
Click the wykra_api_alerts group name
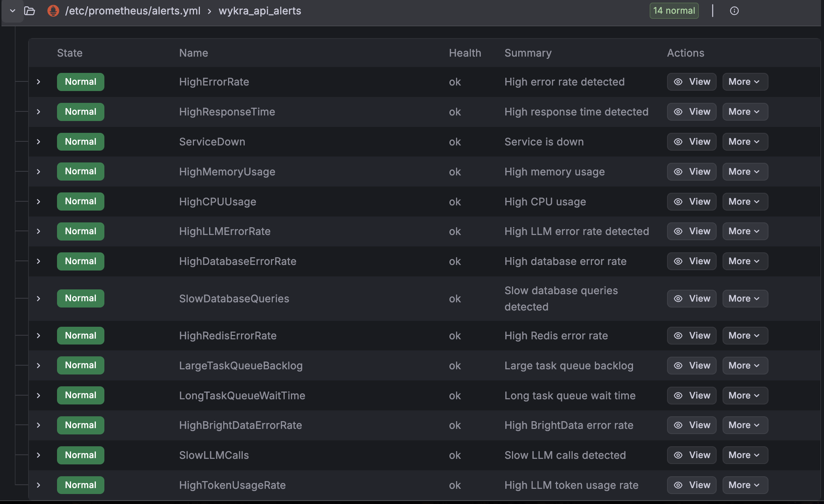tap(259, 11)
